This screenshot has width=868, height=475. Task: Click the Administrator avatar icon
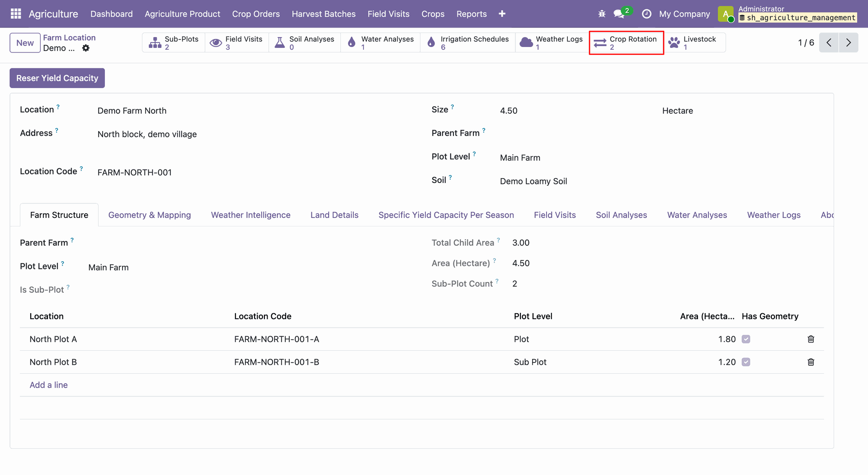[726, 14]
